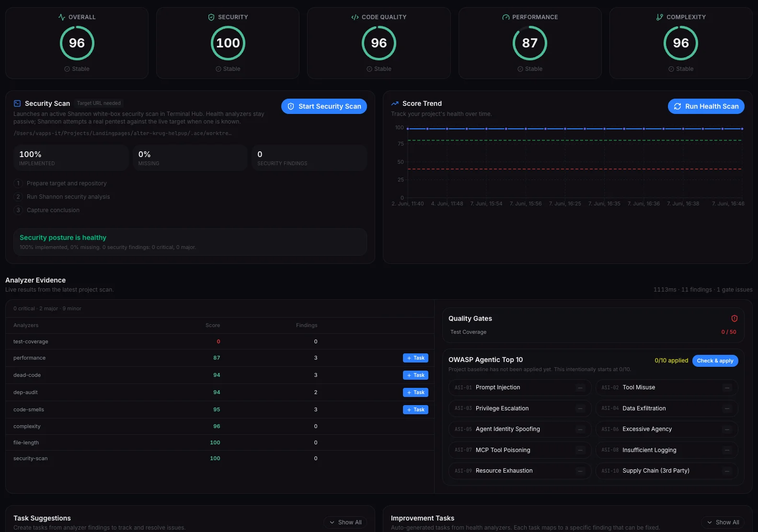
Task: Click the performance score 87 cell
Action: point(217,358)
